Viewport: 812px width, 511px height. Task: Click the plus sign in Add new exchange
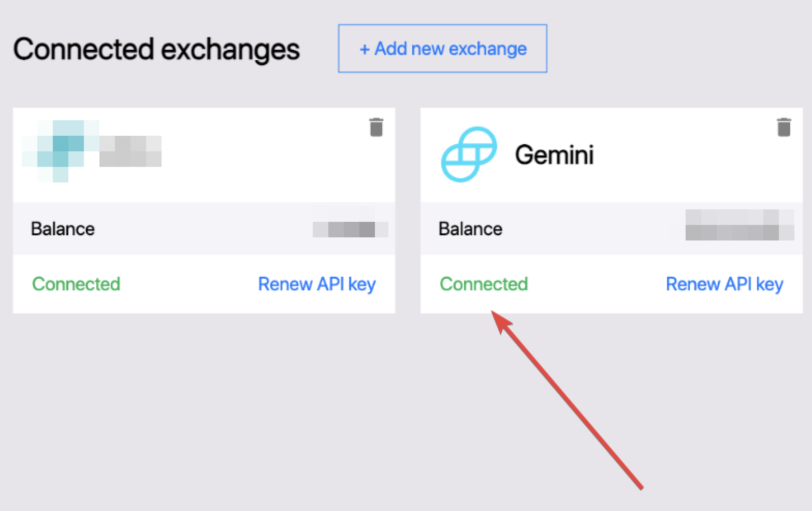(x=365, y=49)
